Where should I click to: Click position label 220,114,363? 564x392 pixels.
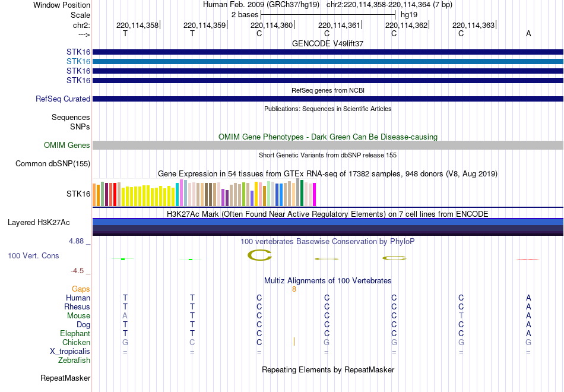(473, 25)
